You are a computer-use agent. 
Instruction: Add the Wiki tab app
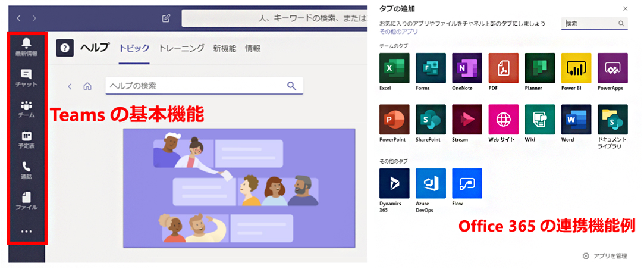click(x=540, y=119)
